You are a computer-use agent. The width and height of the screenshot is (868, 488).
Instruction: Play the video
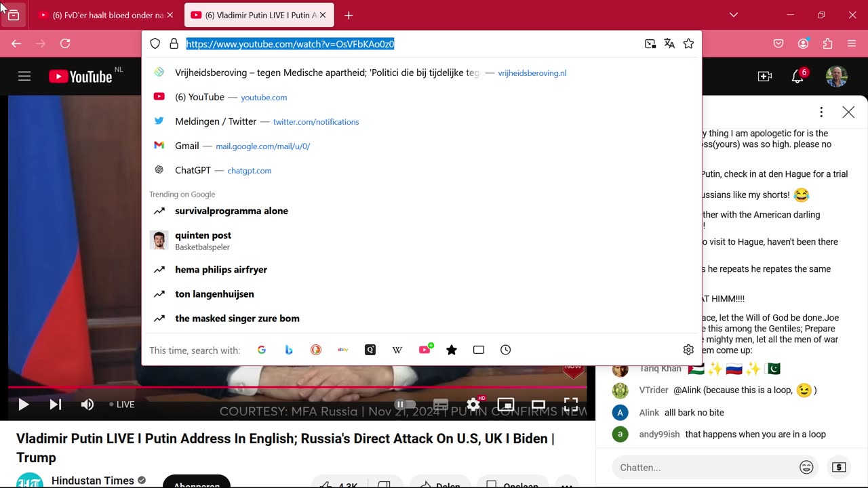23,405
